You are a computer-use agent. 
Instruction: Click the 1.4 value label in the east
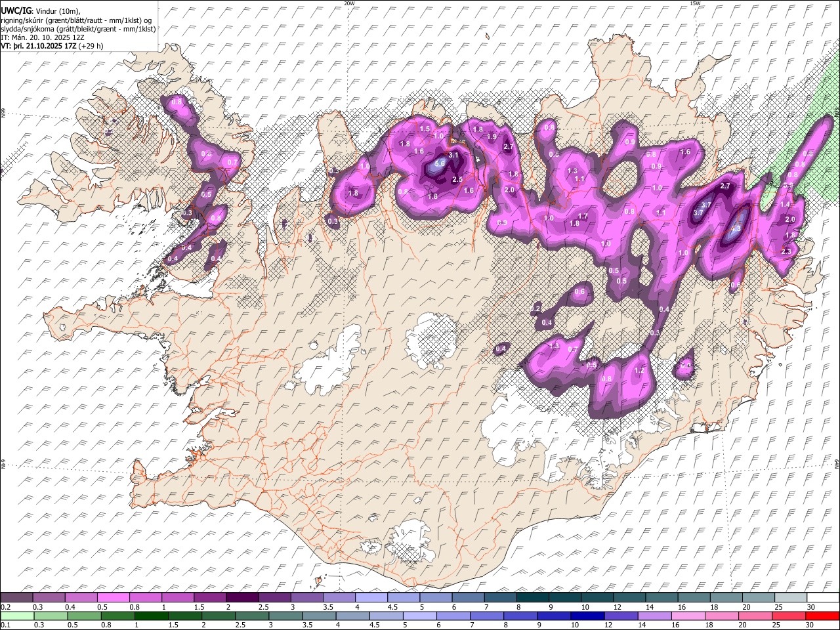pyautogui.click(x=785, y=205)
